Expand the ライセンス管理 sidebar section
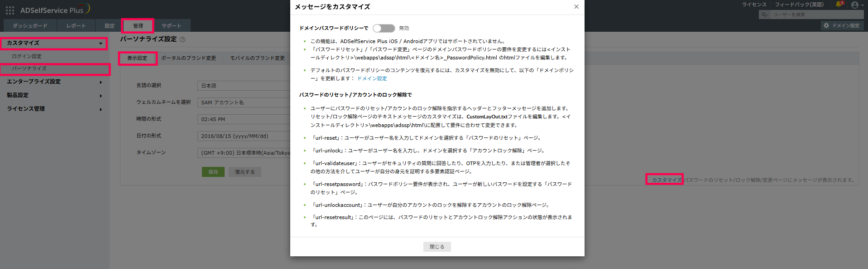The height and width of the screenshot is (269, 868). click(54, 109)
